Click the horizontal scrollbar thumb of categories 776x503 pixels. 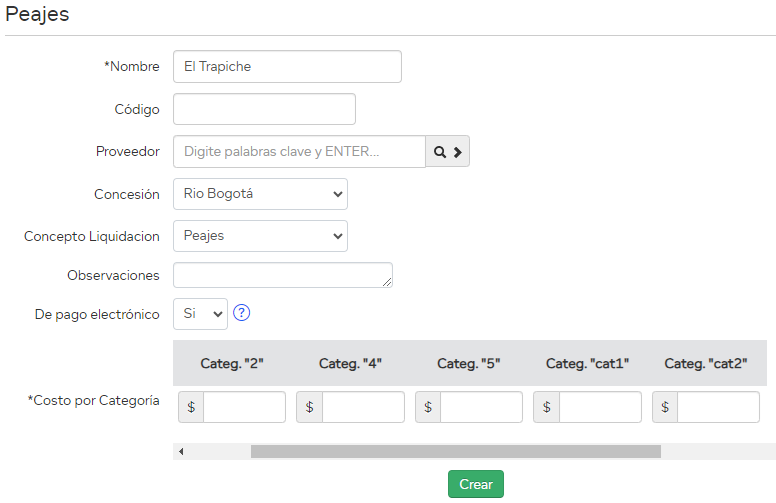click(455, 452)
